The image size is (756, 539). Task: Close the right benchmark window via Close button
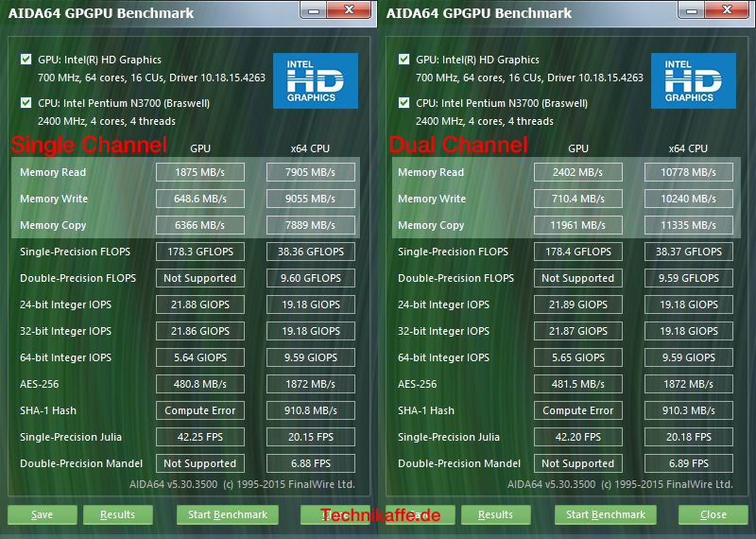pos(713,514)
